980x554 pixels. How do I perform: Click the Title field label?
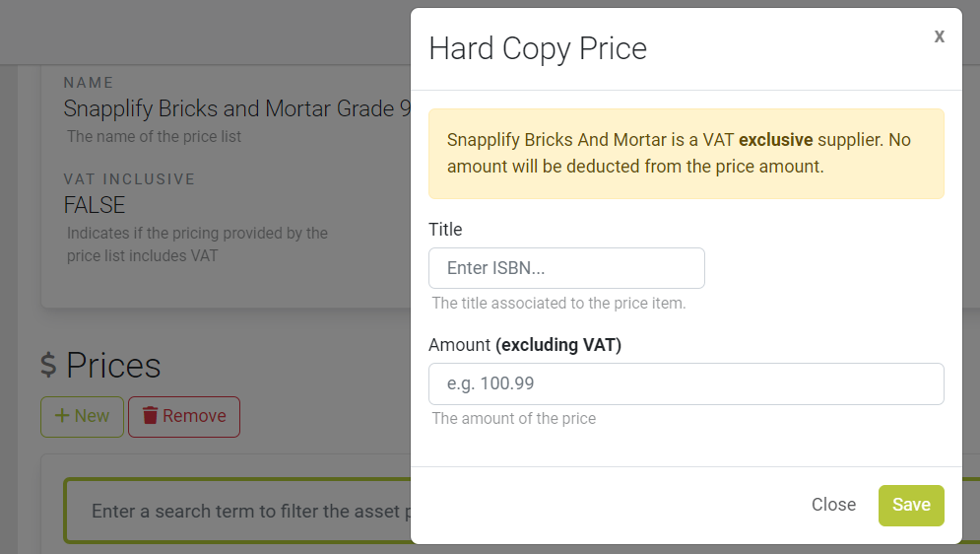click(x=445, y=230)
